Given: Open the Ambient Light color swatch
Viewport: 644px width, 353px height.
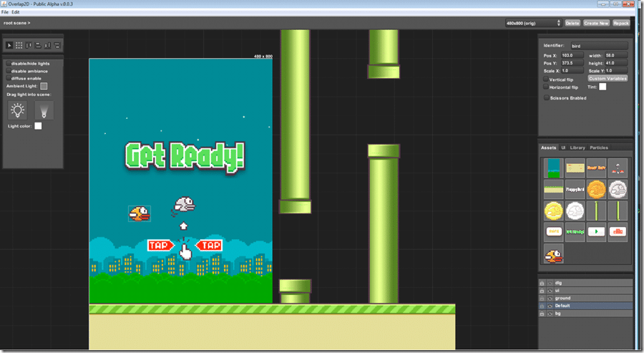Looking at the screenshot, I should (44, 86).
